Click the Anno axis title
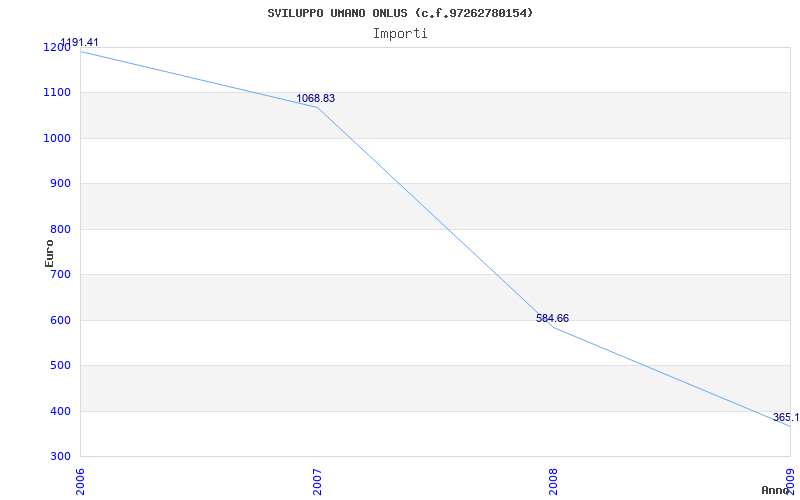 [x=775, y=490]
